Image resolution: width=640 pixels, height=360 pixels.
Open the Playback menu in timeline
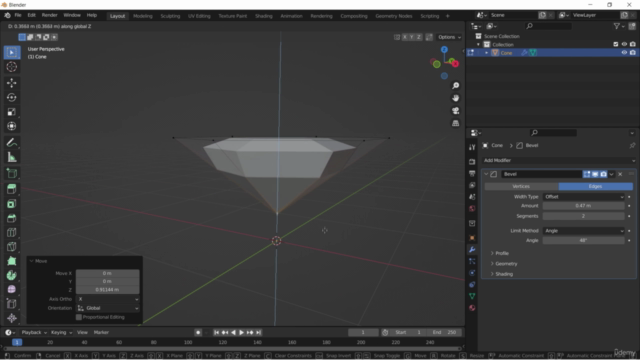[x=33, y=332]
